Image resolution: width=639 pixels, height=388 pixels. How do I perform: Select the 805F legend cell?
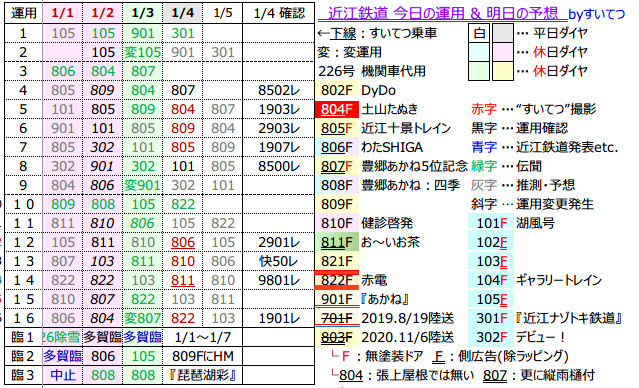(x=337, y=128)
